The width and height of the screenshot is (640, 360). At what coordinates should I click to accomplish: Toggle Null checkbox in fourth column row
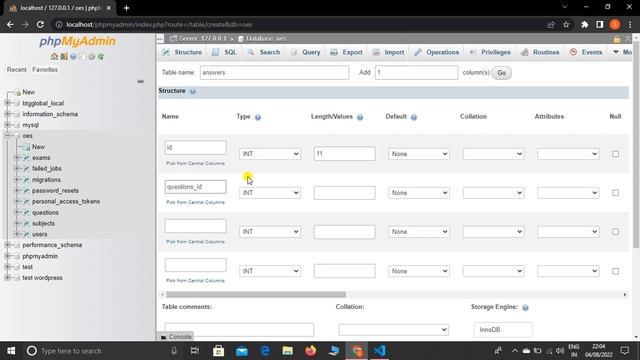615,271
